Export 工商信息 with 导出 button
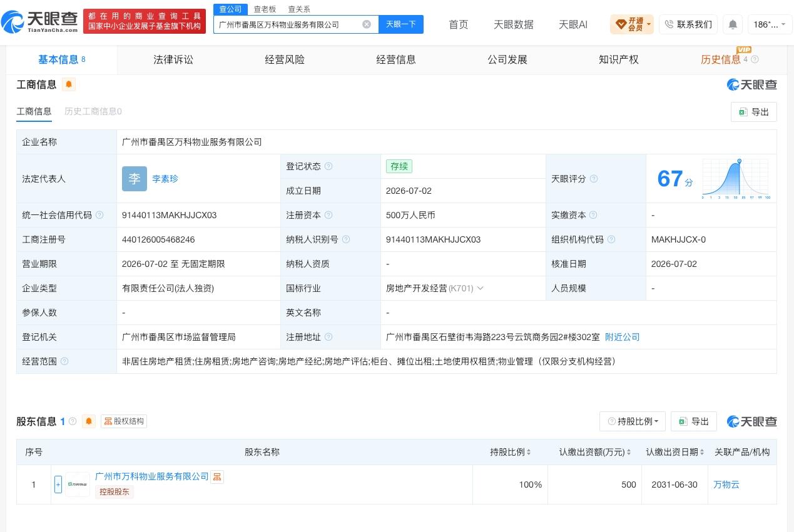 (754, 112)
